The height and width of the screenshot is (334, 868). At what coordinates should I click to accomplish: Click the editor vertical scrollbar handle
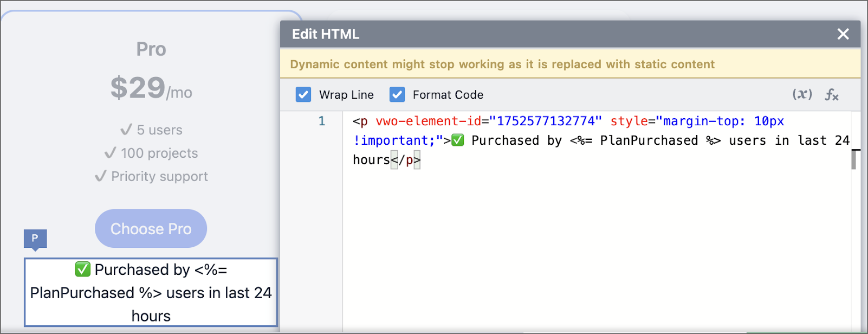coord(853,159)
